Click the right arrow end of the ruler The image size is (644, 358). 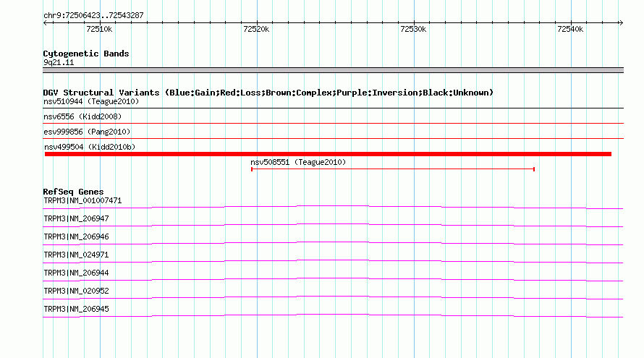pos(621,22)
